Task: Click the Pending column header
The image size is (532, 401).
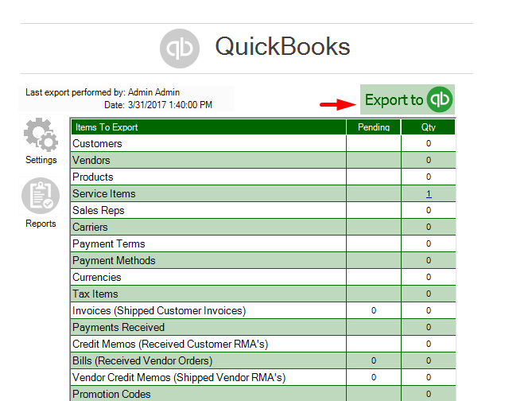Action: (x=373, y=127)
